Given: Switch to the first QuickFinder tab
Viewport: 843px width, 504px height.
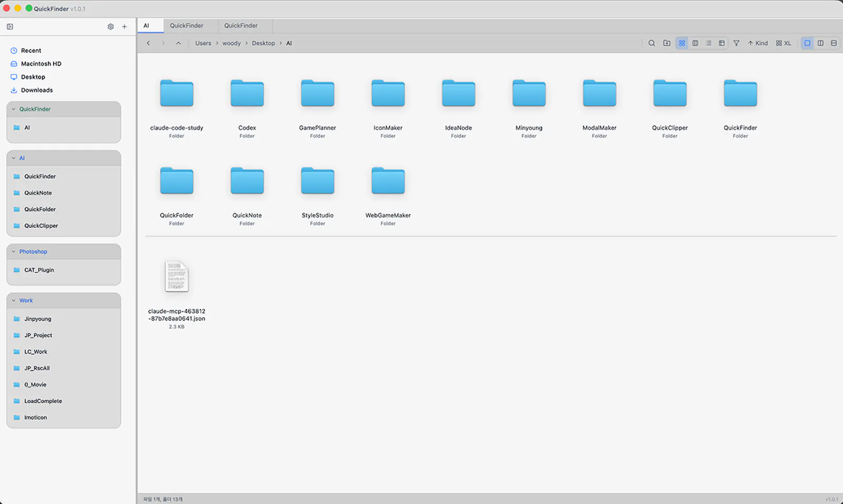Looking at the screenshot, I should [191, 25].
